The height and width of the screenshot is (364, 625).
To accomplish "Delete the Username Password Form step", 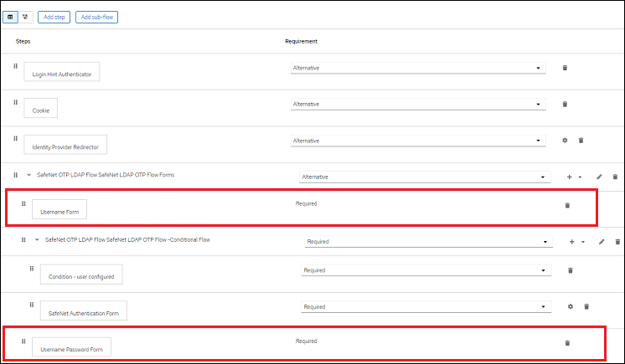I will point(567,342).
